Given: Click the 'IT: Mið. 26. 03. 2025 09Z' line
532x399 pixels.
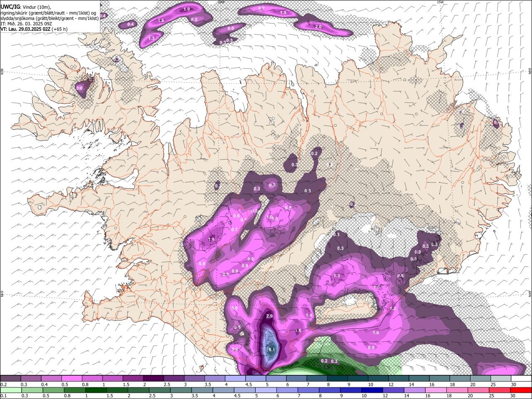Looking at the screenshot, I should coord(26,24).
